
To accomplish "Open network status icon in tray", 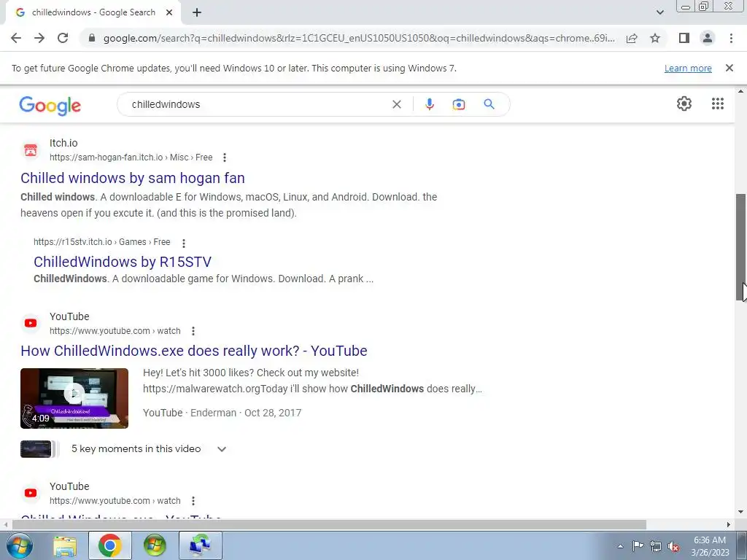I will tap(656, 546).
